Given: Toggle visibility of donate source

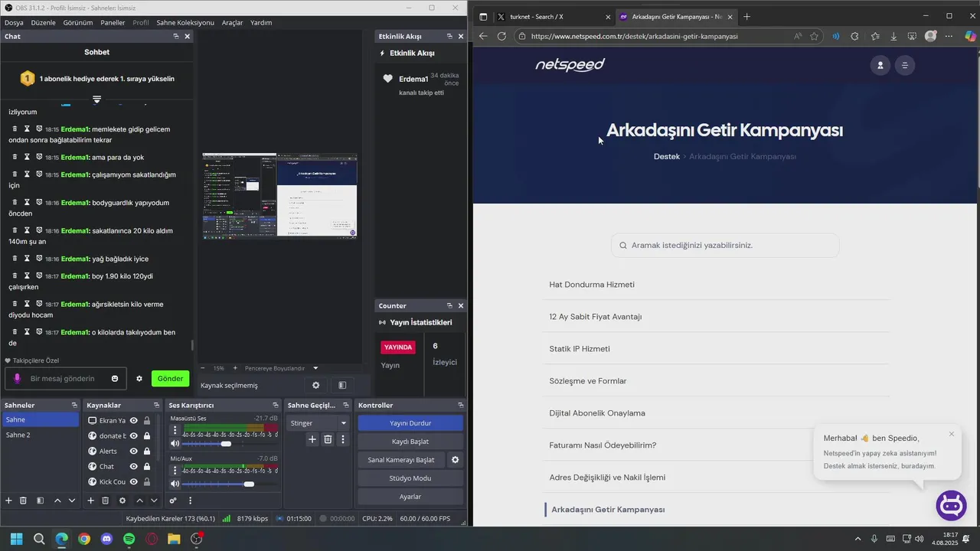Looking at the screenshot, I should pos(134,435).
